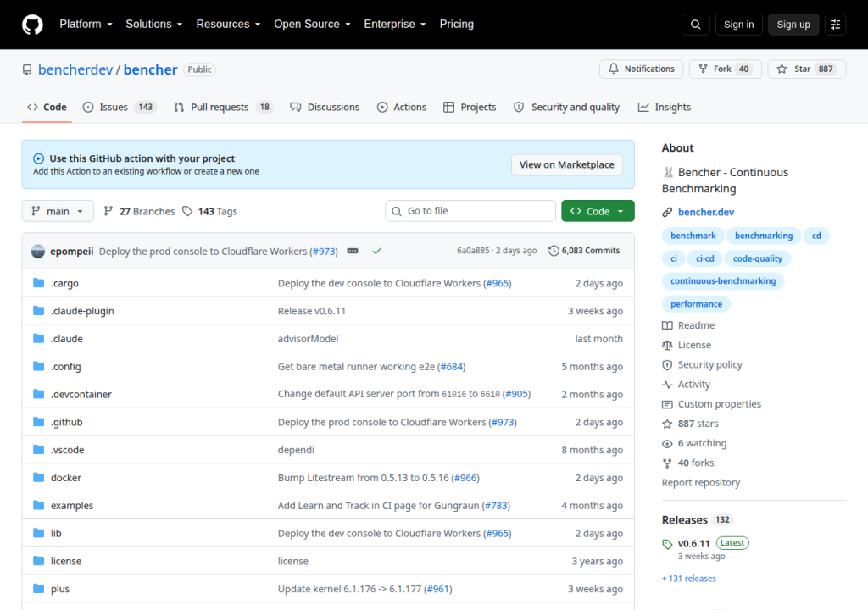Screen dimensions: 868x610
Task: Select the Code tab
Action: [47, 107]
